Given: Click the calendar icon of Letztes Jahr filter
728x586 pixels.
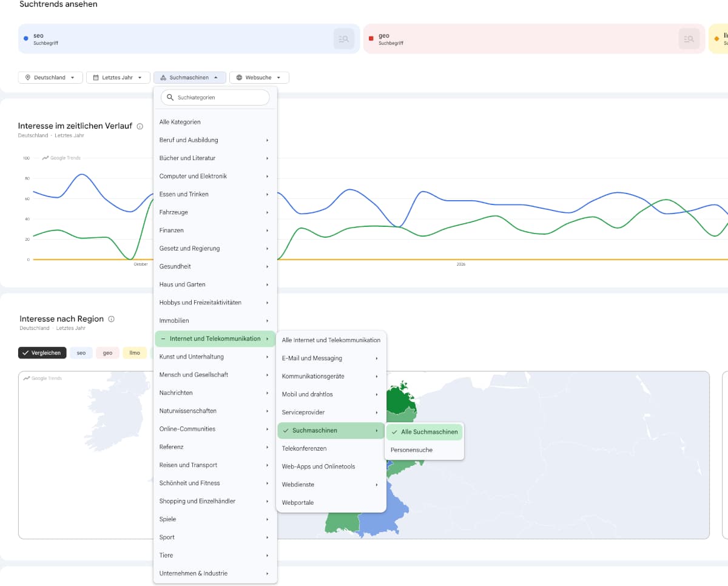Looking at the screenshot, I should [96, 78].
